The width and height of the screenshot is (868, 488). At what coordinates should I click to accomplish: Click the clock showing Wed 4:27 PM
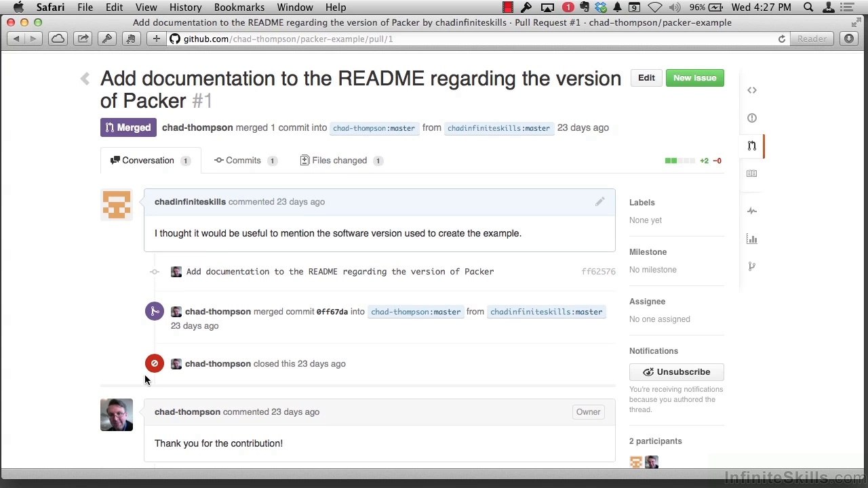pos(762,7)
